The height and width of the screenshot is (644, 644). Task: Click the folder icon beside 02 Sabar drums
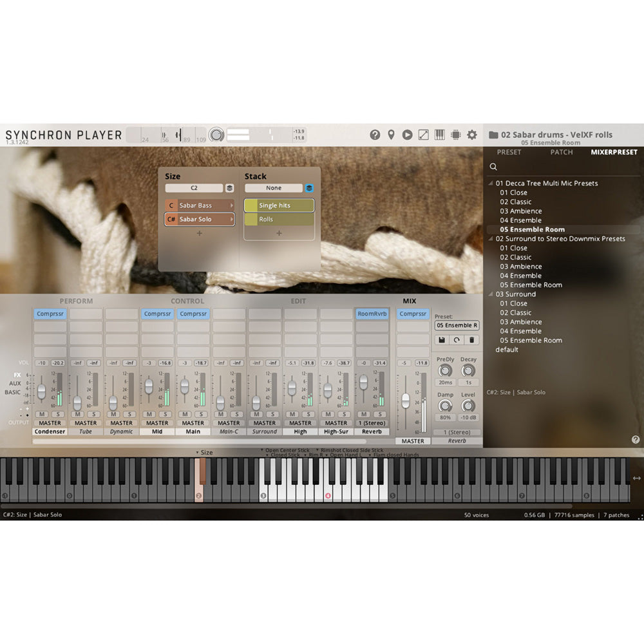tap(493, 135)
